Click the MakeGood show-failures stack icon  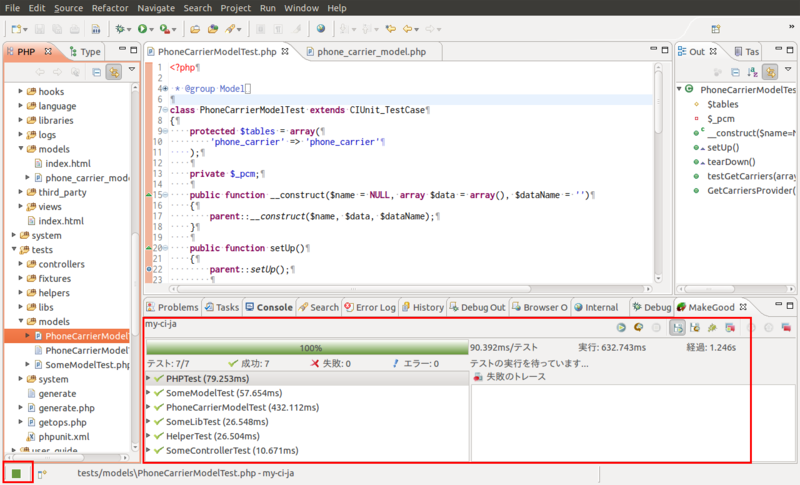tap(730, 327)
